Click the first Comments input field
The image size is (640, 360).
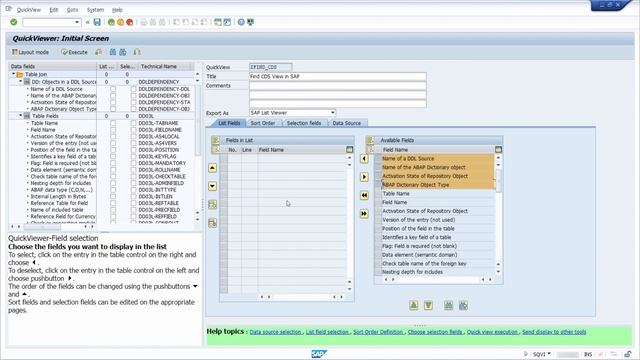coord(338,86)
